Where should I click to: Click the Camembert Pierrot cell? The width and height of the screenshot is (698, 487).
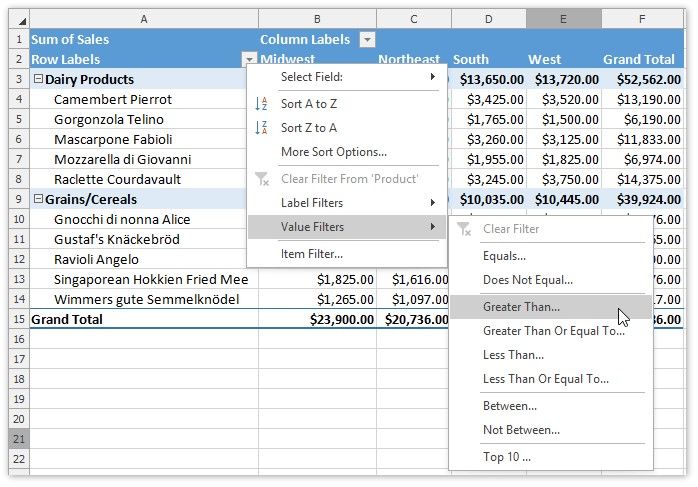pyautogui.click(x=112, y=100)
